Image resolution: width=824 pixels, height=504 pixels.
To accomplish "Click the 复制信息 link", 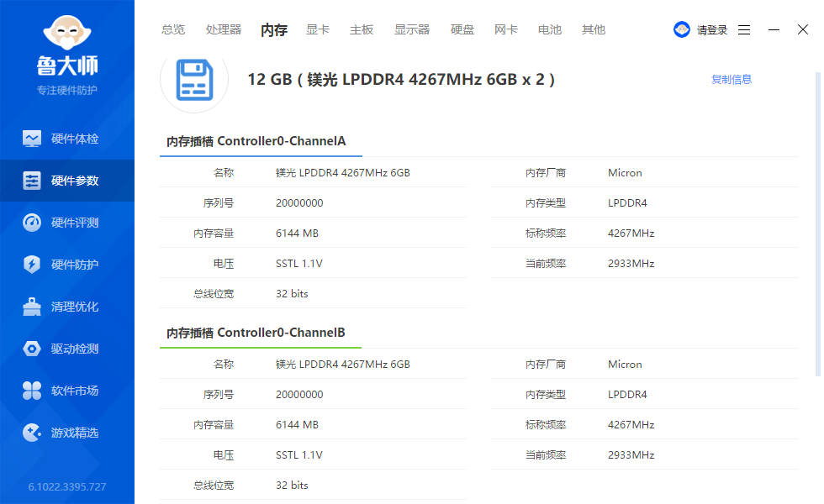I will coord(731,79).
